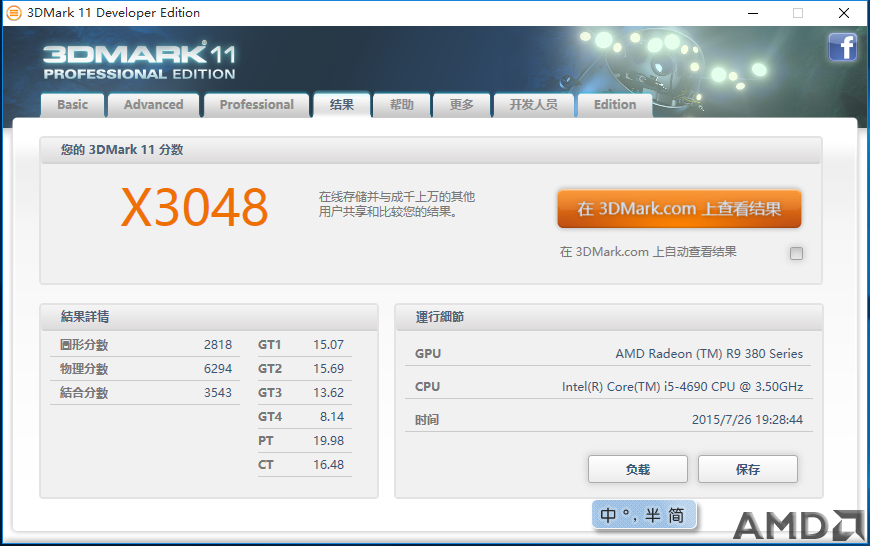The width and height of the screenshot is (870, 546).
Task: Click the 结果详情 panel header
Action: 209,317
